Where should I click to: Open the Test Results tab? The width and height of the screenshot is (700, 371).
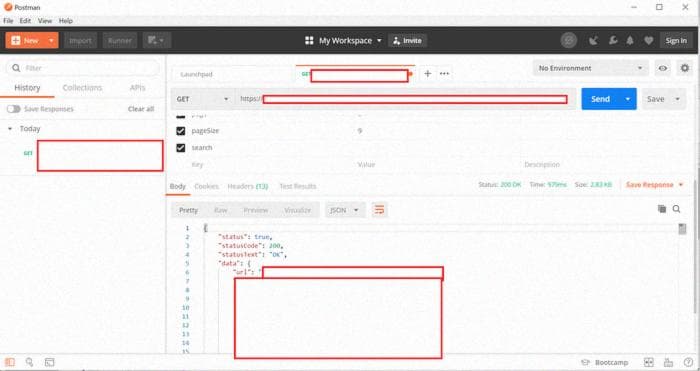297,186
